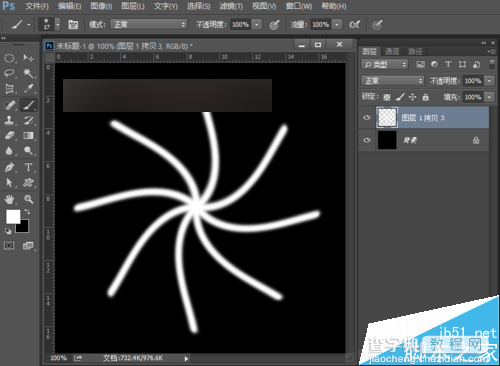Viewport: 500px width, 366px height.
Task: Click the foreground white color swatch
Action: pyautogui.click(x=12, y=216)
